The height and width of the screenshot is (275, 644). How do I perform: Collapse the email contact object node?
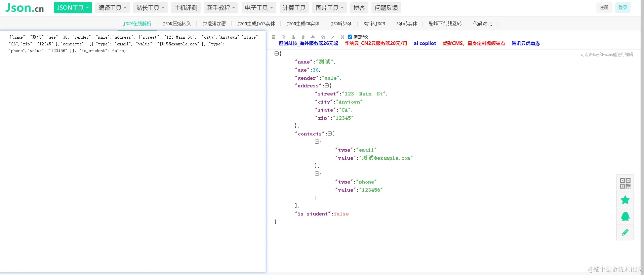coord(317,142)
